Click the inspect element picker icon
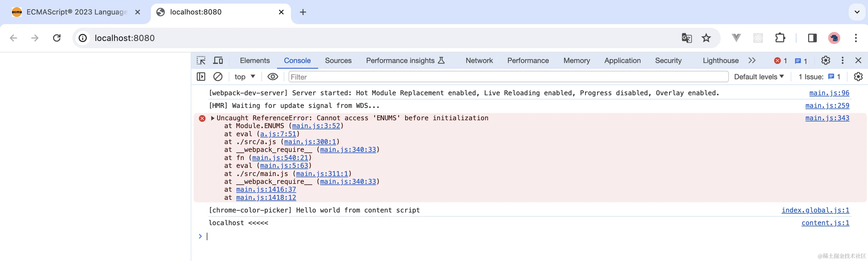Screen dimensions: 868x261 pyautogui.click(x=201, y=61)
